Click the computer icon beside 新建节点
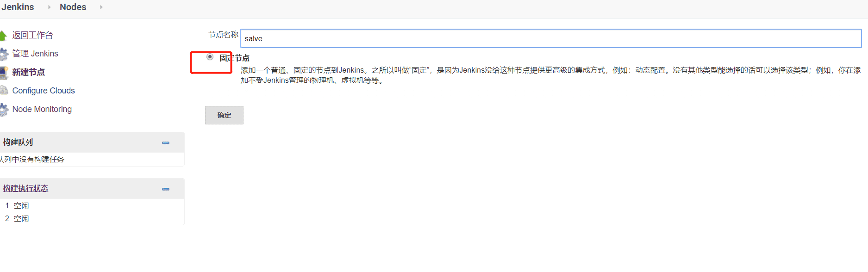The height and width of the screenshot is (272, 868). tap(4, 73)
